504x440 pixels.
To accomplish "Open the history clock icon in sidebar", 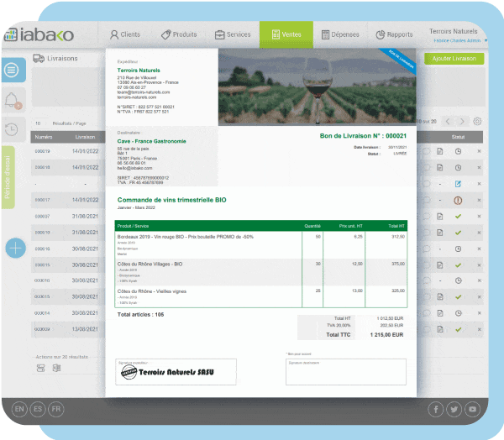I will [x=11, y=129].
